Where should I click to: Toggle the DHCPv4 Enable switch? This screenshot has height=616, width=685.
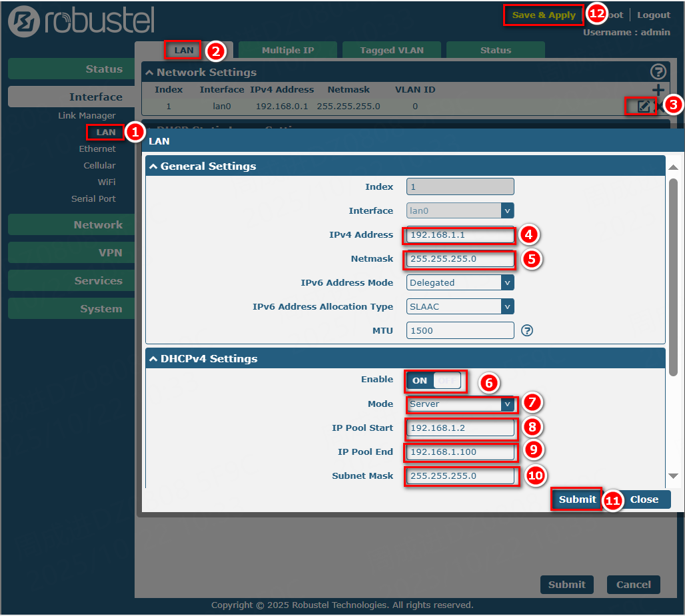pos(434,380)
